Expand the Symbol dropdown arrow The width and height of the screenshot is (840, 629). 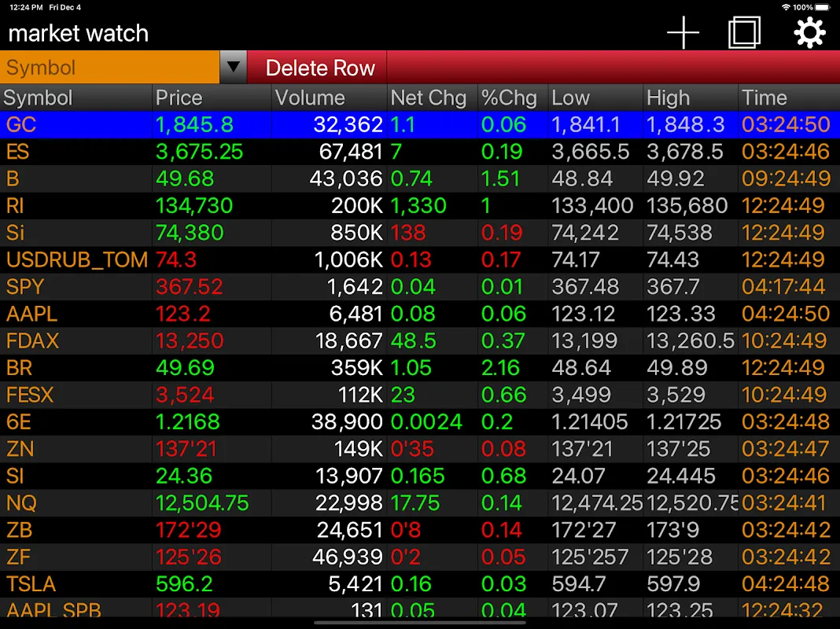click(233, 68)
